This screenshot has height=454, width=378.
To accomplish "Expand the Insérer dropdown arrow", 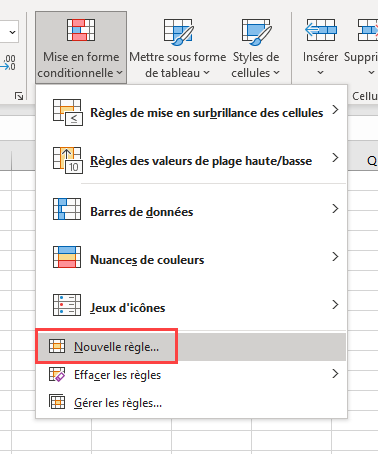I will coord(320,72).
